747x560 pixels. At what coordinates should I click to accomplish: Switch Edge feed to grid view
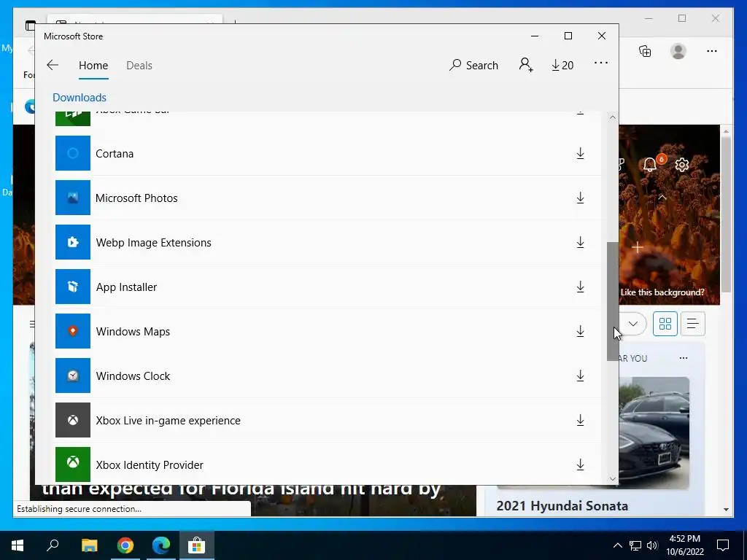pyautogui.click(x=665, y=324)
